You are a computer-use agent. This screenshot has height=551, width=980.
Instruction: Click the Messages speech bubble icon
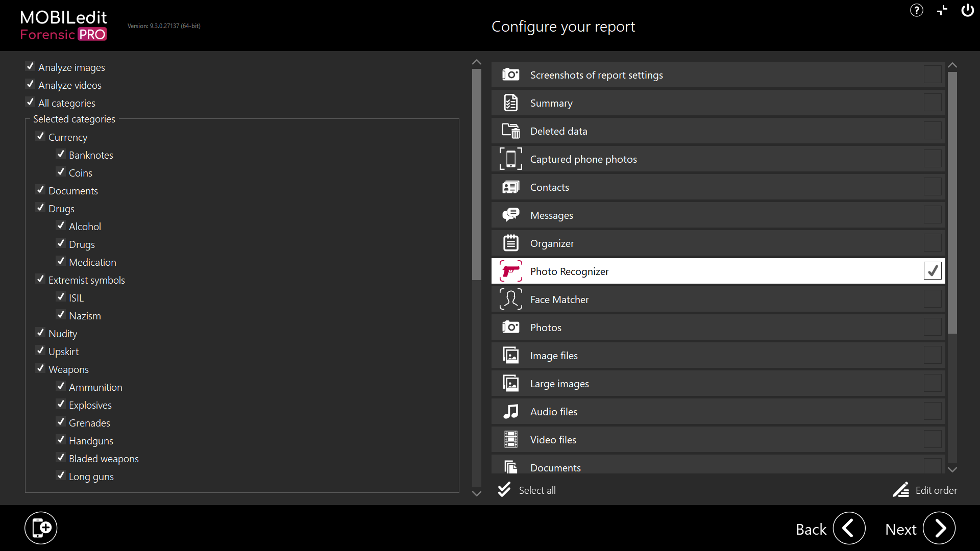tap(510, 215)
